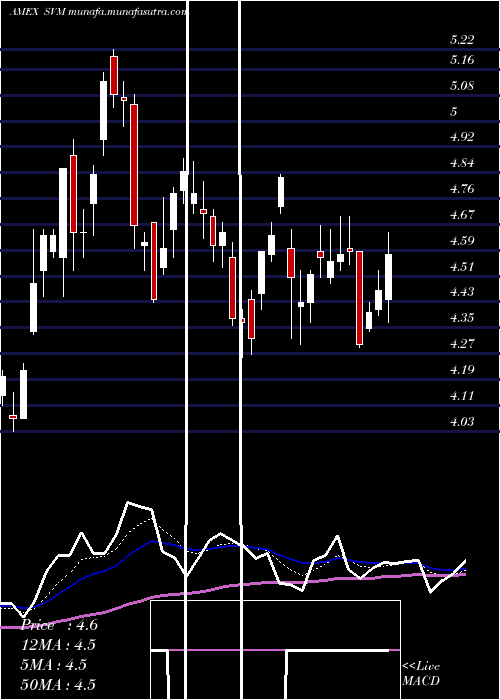The image size is (500, 700).
Task: Select the 4.76 price axis label
Action: tap(462, 188)
